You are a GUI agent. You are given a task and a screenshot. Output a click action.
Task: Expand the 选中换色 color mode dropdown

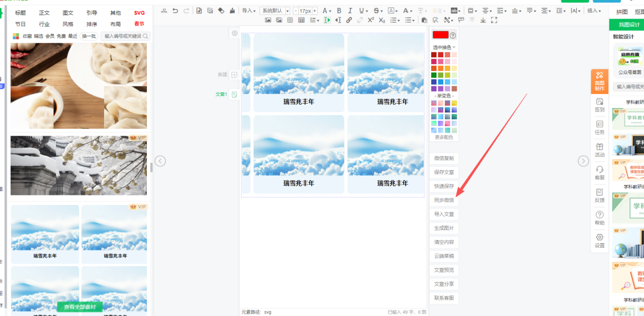tap(444, 47)
